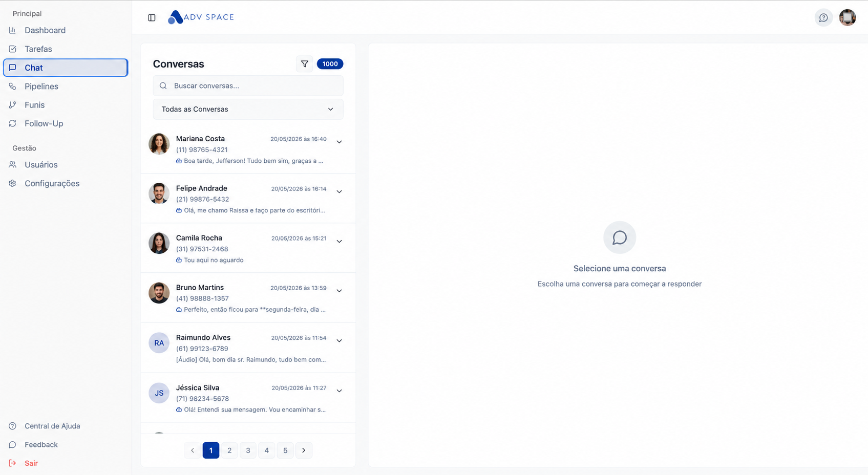This screenshot has height=475, width=868.
Task: Open the Todas as Conversas dropdown
Action: pos(248,109)
